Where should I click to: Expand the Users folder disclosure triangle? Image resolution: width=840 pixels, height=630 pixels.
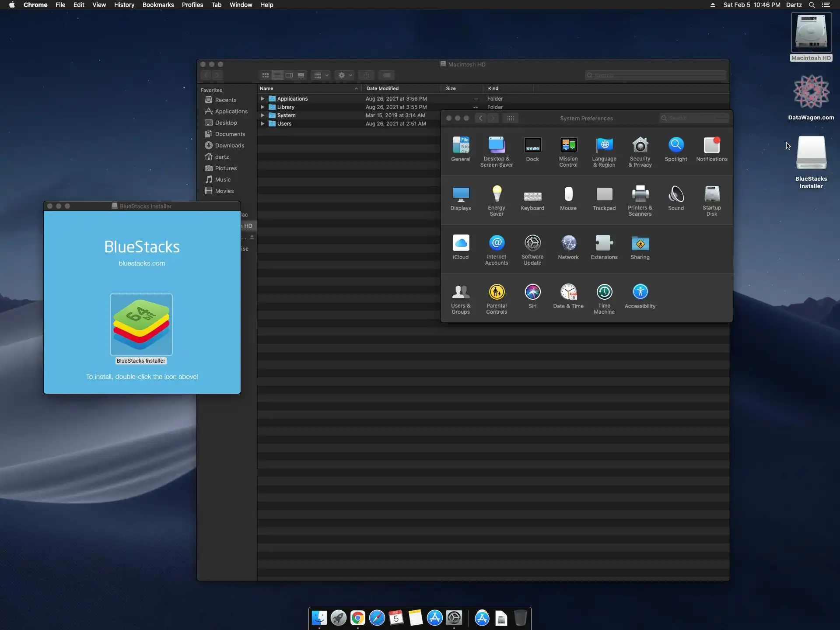click(262, 124)
